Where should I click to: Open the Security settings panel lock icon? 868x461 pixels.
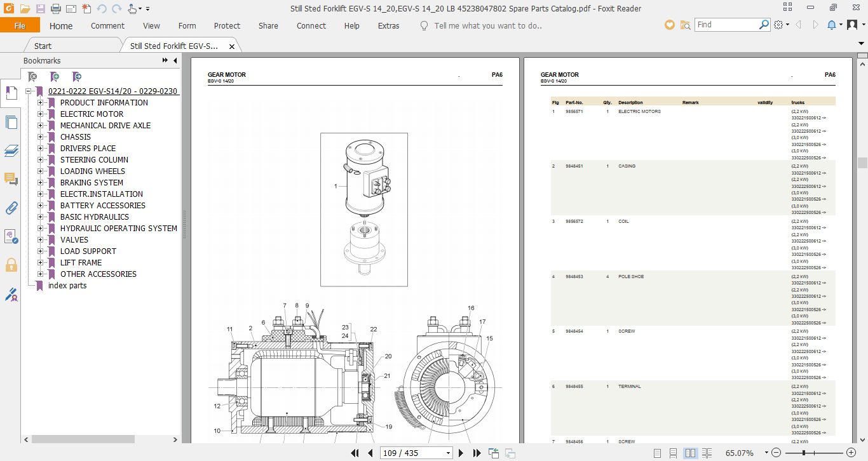[11, 265]
